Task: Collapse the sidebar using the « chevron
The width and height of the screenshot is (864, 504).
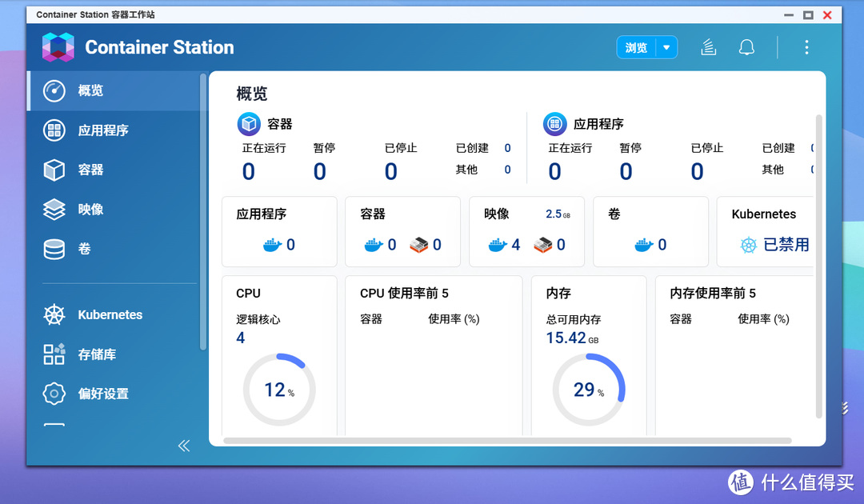Action: (183, 446)
